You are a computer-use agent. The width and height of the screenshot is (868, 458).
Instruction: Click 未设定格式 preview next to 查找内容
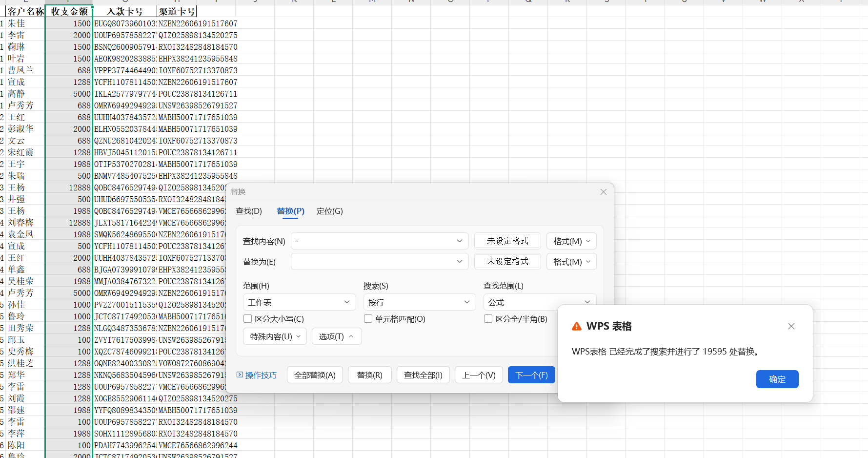[x=507, y=241]
